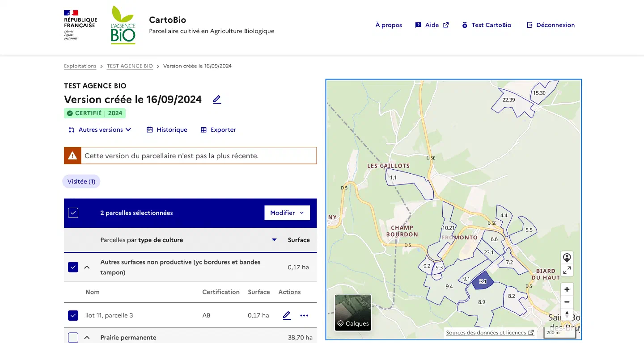Collapse the Prairie permanente group

click(x=87, y=338)
